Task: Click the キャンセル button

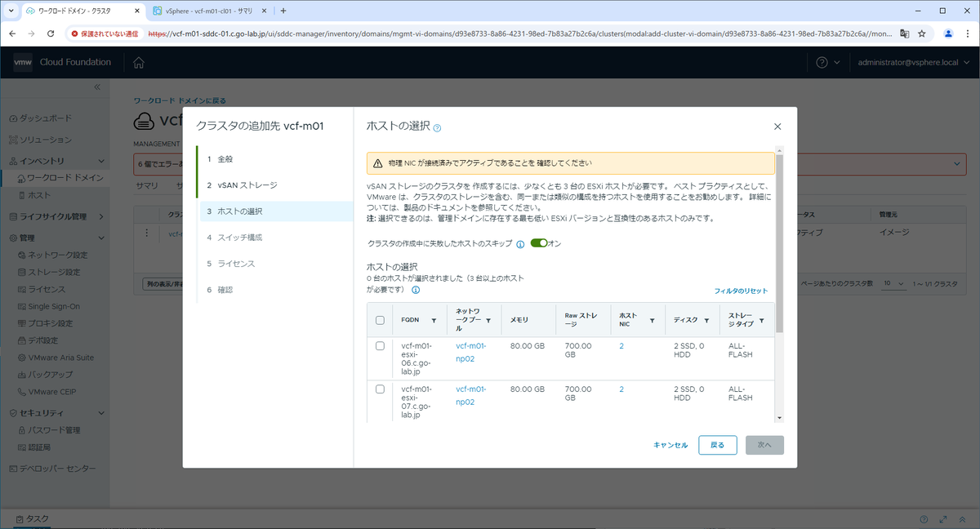Action: coord(670,445)
